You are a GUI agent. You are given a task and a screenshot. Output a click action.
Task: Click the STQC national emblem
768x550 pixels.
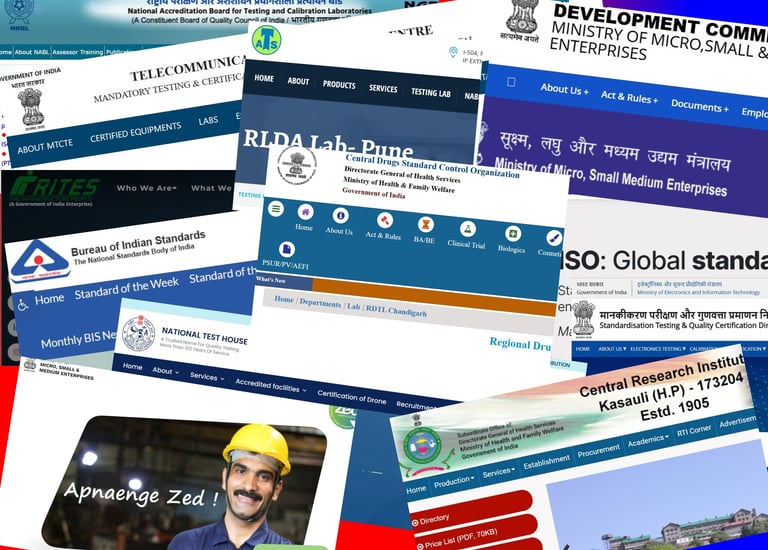[584, 319]
